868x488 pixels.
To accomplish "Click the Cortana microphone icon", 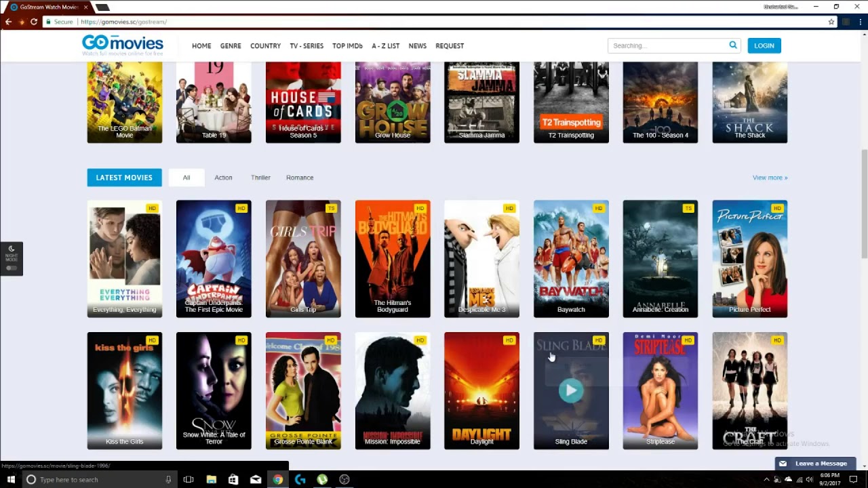I will [169, 479].
